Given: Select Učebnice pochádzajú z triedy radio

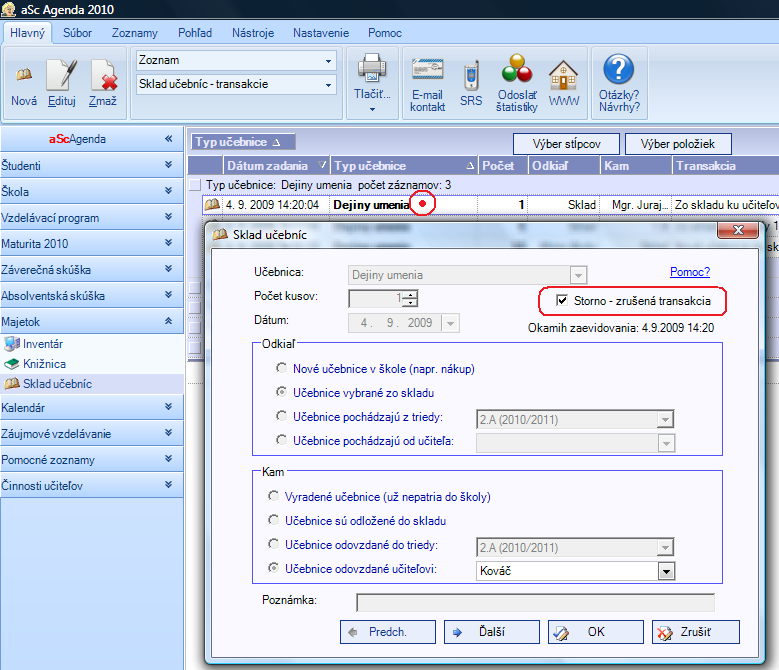Looking at the screenshot, I should click(x=282, y=416).
